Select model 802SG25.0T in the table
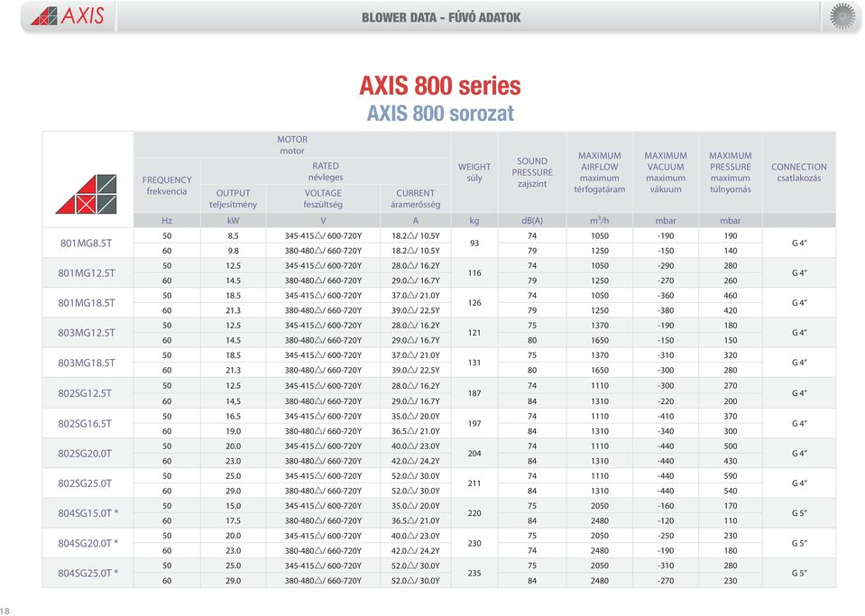 (x=85, y=483)
